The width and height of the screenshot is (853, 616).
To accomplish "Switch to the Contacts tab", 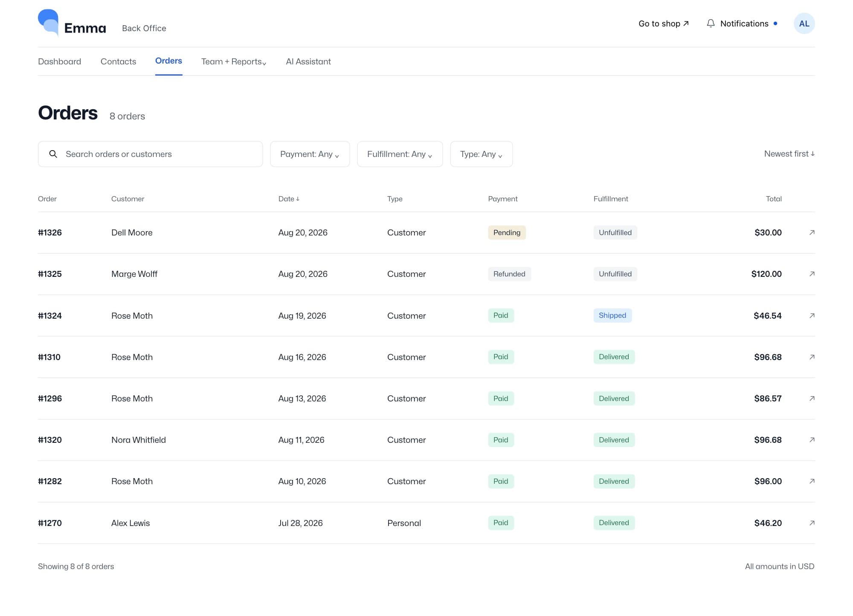I will [118, 61].
